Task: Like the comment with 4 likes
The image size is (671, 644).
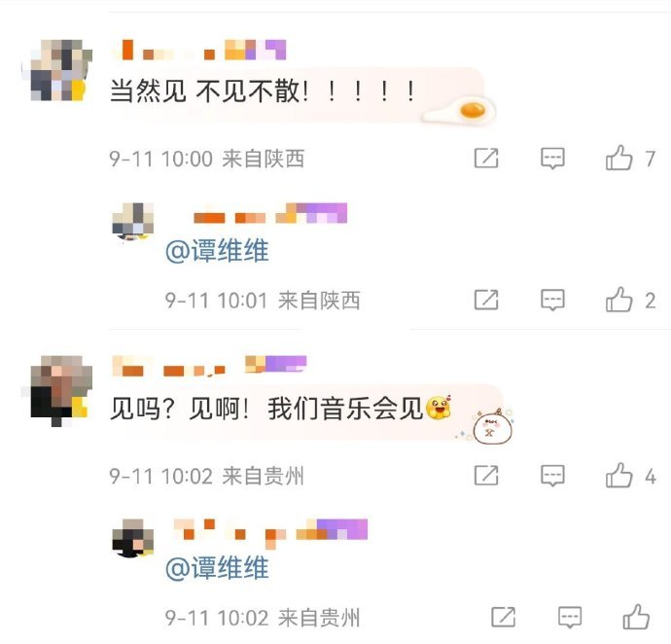Action: tap(618, 475)
